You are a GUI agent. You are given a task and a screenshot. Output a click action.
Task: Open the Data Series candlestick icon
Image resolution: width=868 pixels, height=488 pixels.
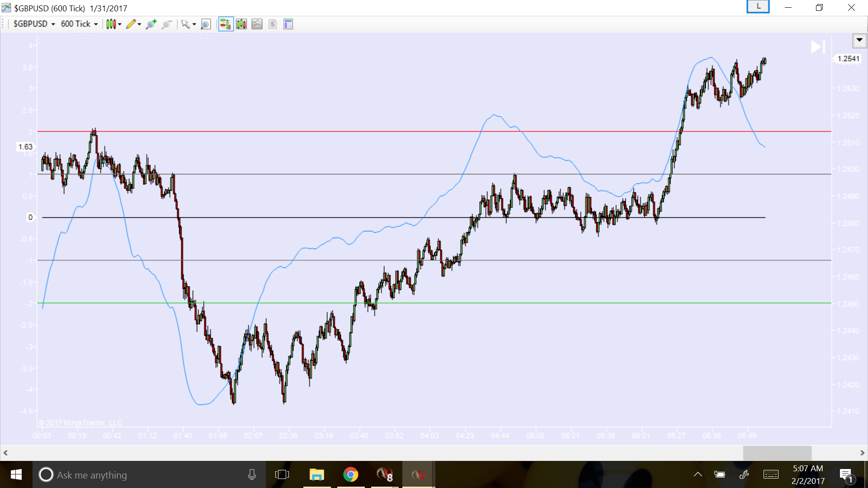[x=241, y=24]
